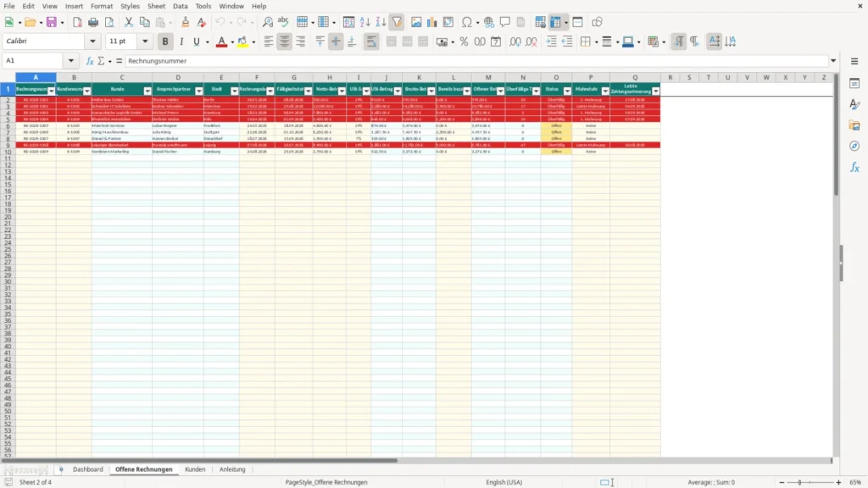Sort descending with Z-A icon
868x488 pixels.
(381, 22)
